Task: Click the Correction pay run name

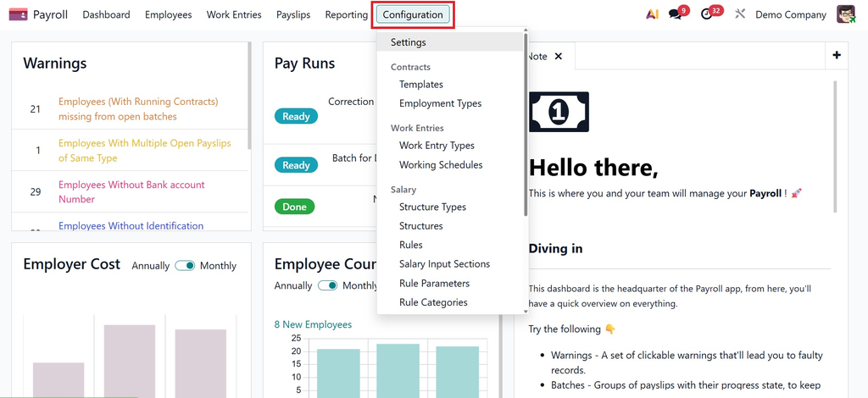Action: coord(351,102)
